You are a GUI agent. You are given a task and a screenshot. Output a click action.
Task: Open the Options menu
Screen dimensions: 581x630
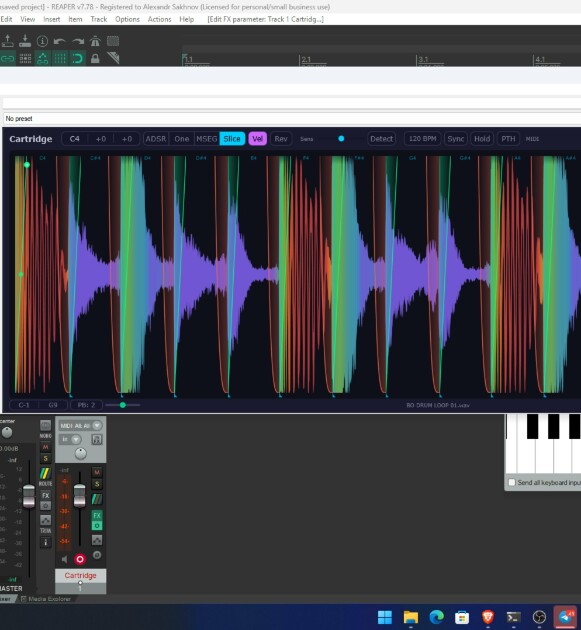(127, 19)
